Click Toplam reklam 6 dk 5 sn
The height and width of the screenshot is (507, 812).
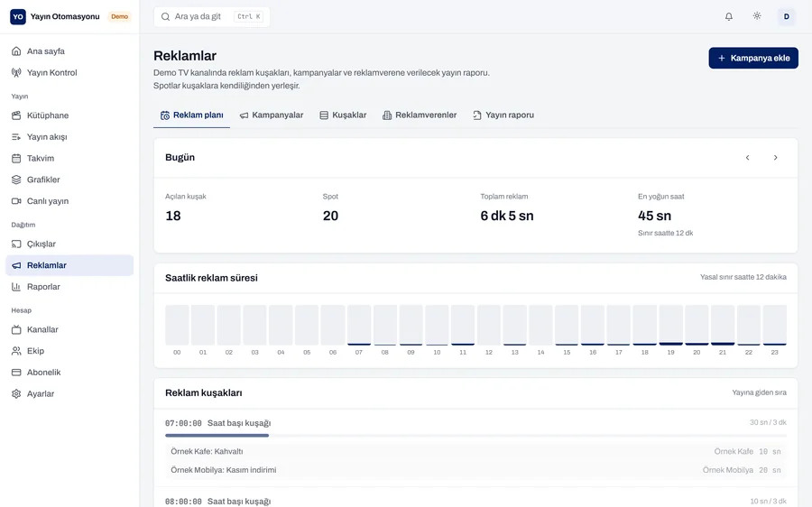(507, 216)
